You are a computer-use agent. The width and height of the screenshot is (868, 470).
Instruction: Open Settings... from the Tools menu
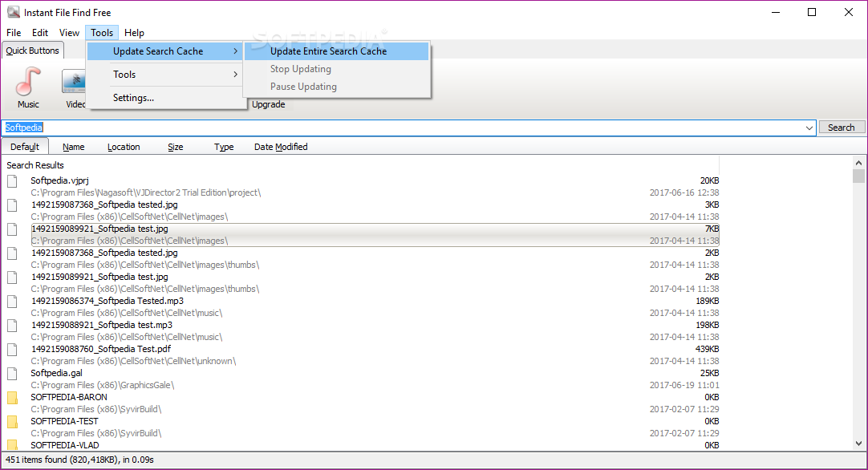pos(166,97)
